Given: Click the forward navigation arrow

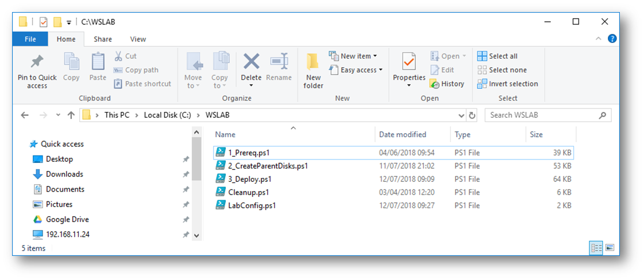Looking at the screenshot, I should [x=43, y=115].
